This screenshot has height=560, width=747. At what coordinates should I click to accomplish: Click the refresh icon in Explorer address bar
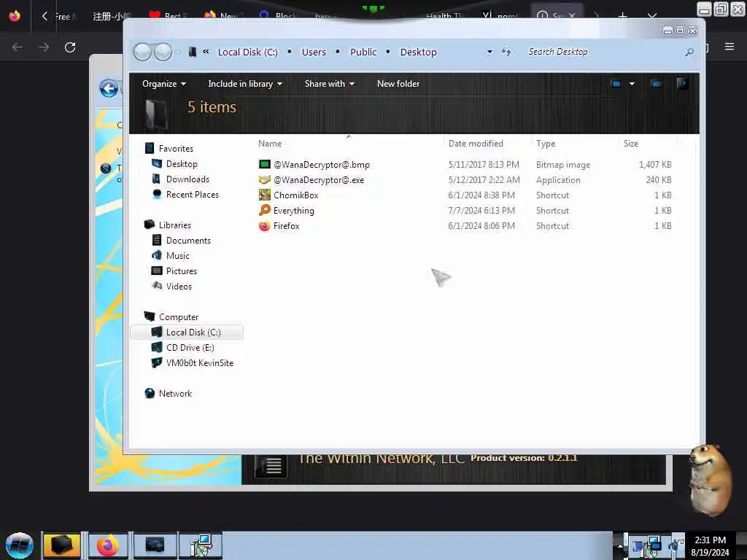[x=506, y=52]
